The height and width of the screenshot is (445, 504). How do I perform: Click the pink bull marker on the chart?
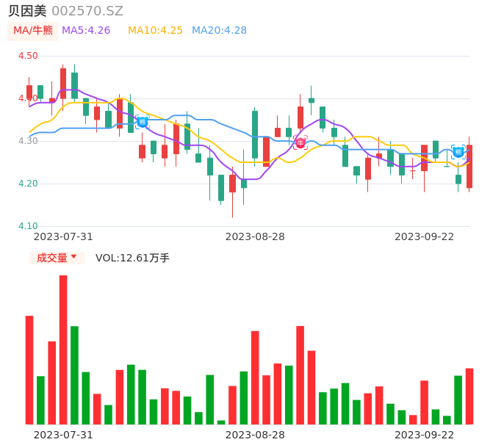click(x=300, y=142)
